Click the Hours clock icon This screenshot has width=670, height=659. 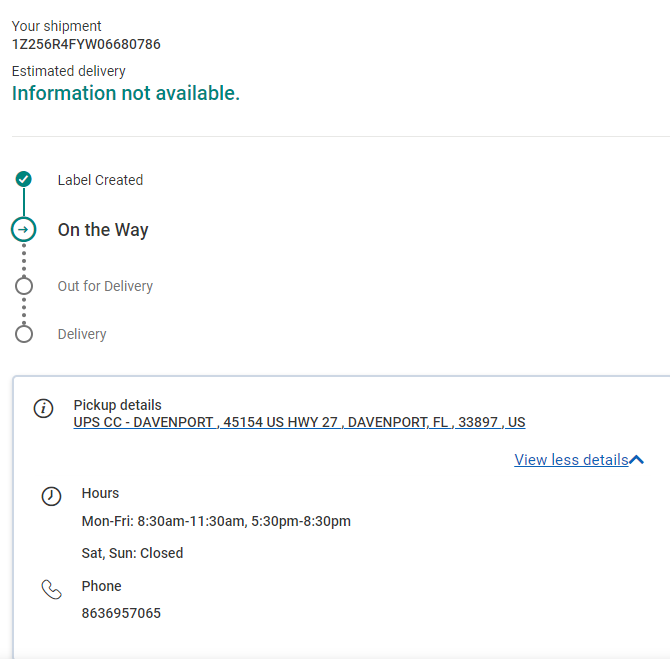pyautogui.click(x=51, y=495)
